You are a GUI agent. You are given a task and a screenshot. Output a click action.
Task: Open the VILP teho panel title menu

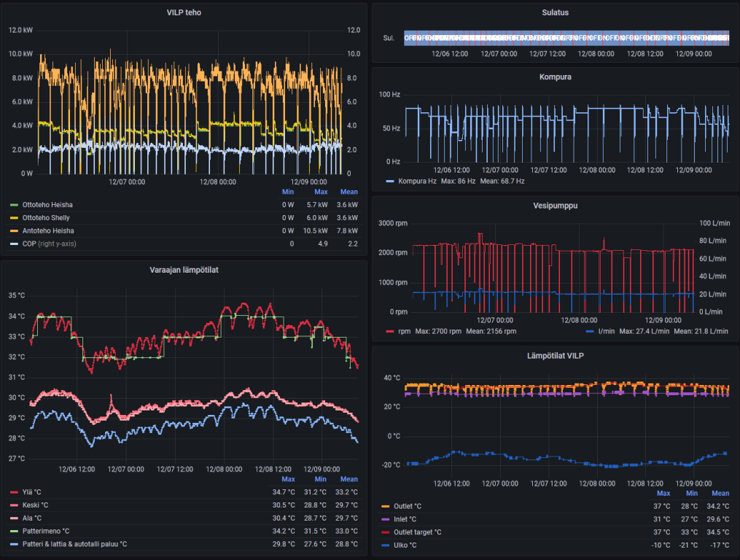pyautogui.click(x=184, y=12)
